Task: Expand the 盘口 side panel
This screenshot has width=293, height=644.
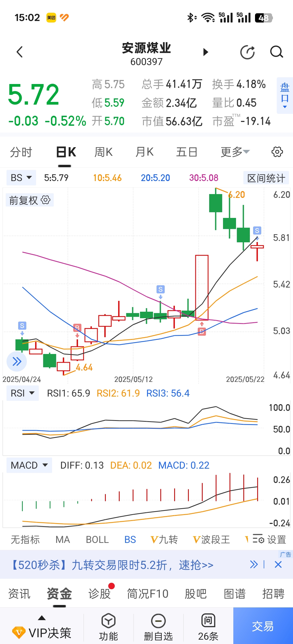Action: click(x=285, y=95)
